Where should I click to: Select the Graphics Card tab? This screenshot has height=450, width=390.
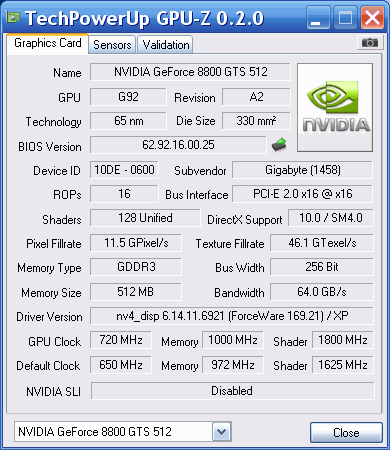point(48,43)
